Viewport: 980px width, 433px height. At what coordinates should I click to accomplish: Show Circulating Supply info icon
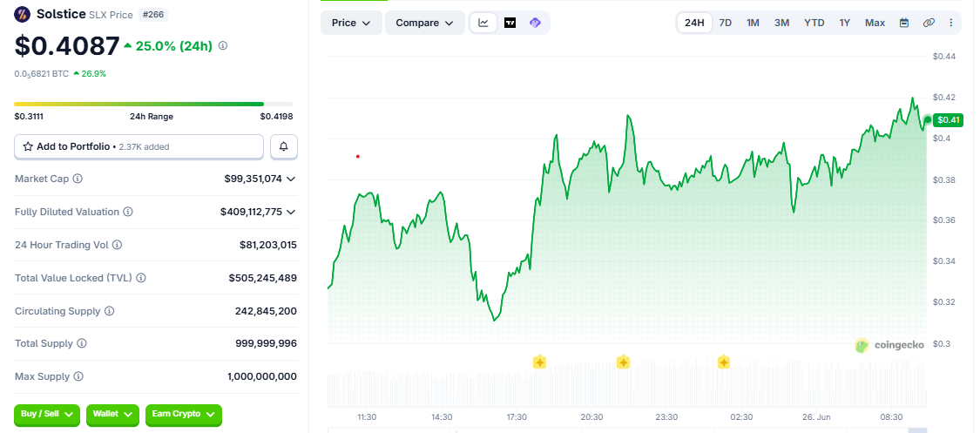[110, 311]
